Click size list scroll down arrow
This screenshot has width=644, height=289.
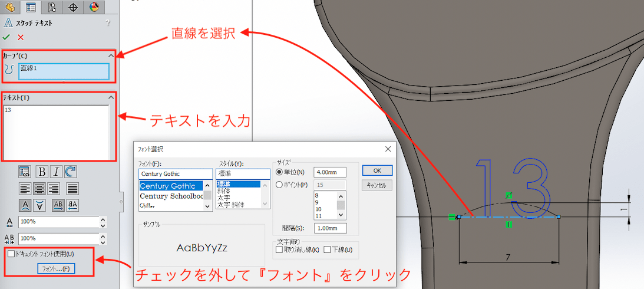(x=342, y=215)
